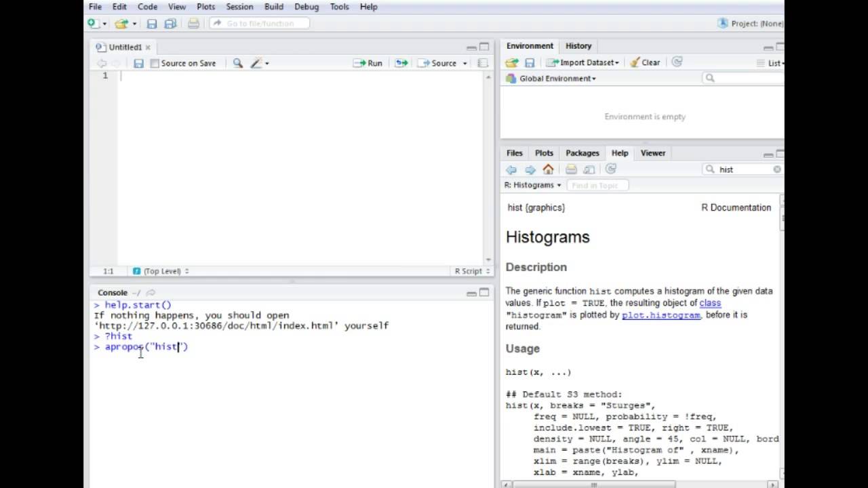
Task: Open the Build menu
Action: [274, 7]
